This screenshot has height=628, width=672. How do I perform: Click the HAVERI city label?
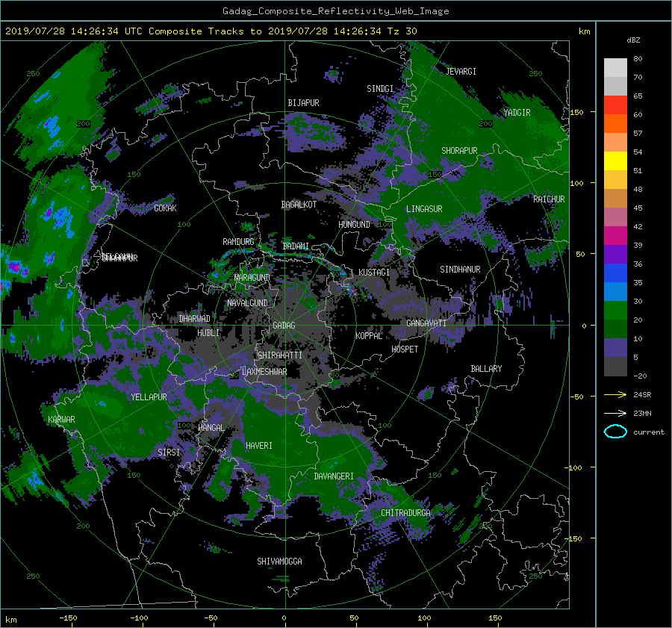[x=259, y=446]
